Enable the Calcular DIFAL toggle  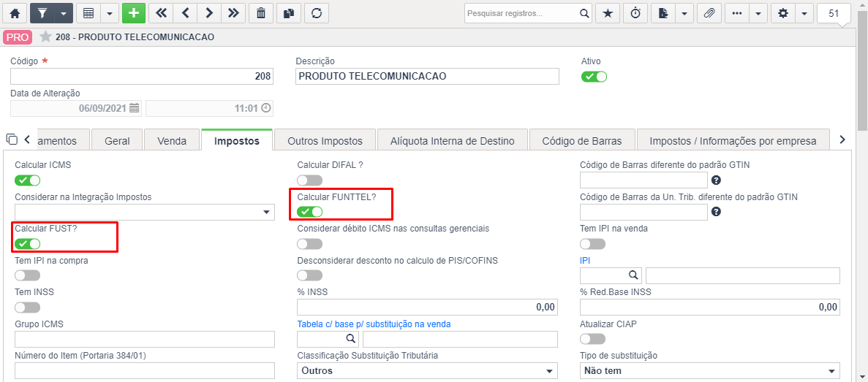tap(310, 180)
